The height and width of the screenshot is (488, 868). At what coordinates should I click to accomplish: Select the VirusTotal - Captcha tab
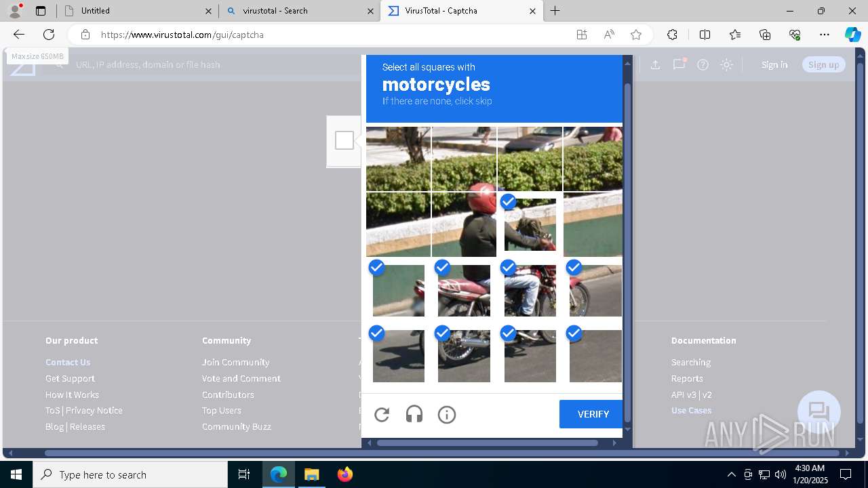coord(462,11)
